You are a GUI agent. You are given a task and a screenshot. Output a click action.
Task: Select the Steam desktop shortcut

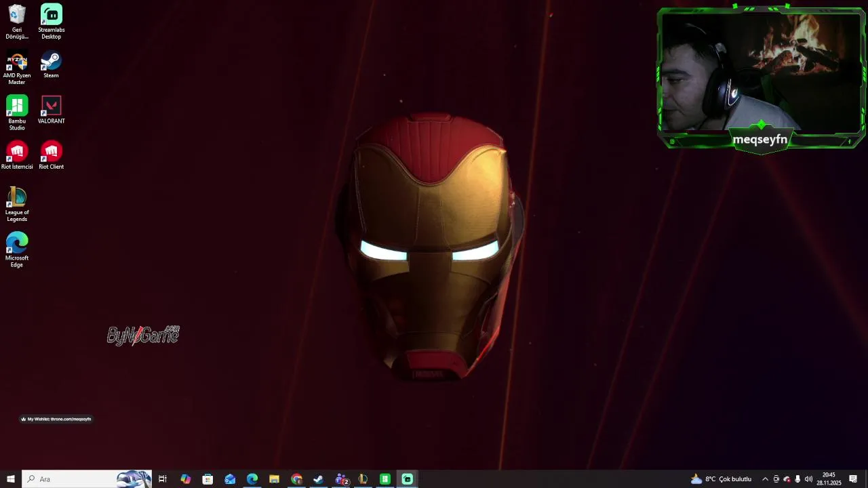click(x=52, y=65)
